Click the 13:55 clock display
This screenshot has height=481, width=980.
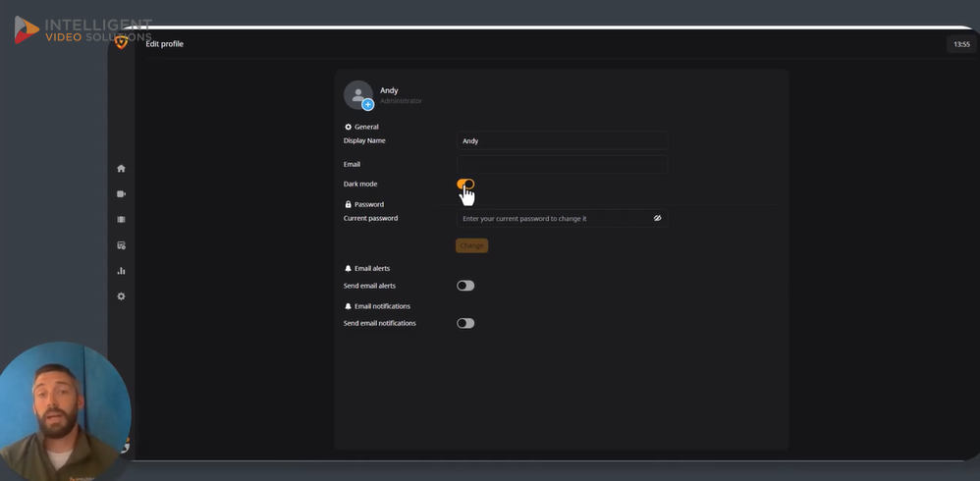[961, 44]
